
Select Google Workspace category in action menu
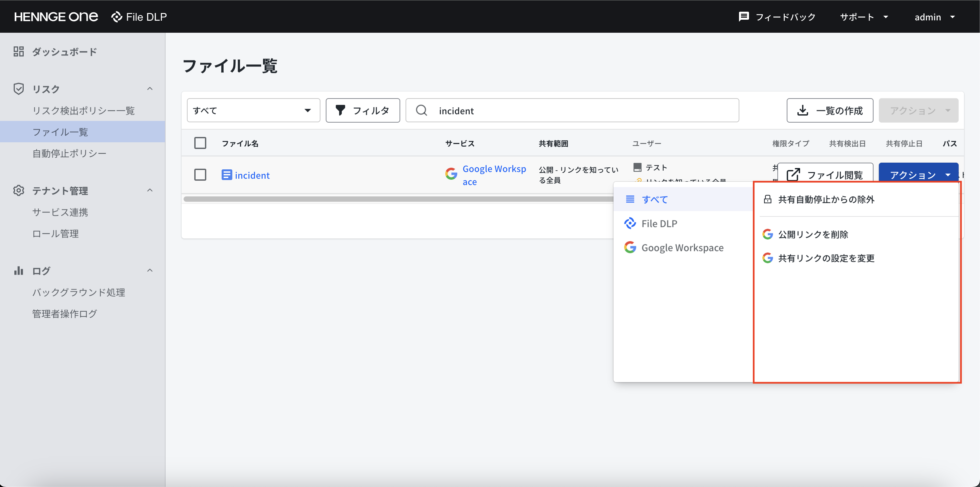[x=683, y=247]
